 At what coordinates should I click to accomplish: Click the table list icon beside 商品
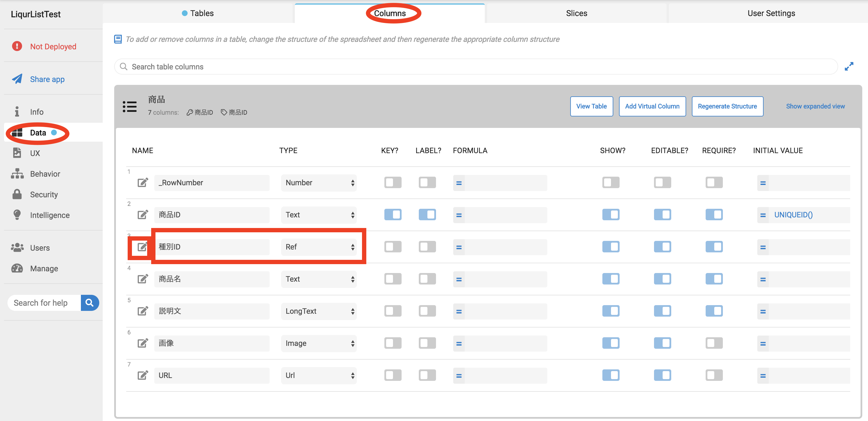point(130,106)
